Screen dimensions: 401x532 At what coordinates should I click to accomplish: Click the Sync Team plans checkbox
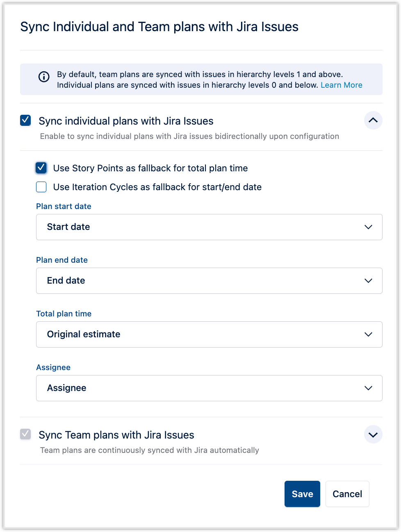[x=25, y=434]
